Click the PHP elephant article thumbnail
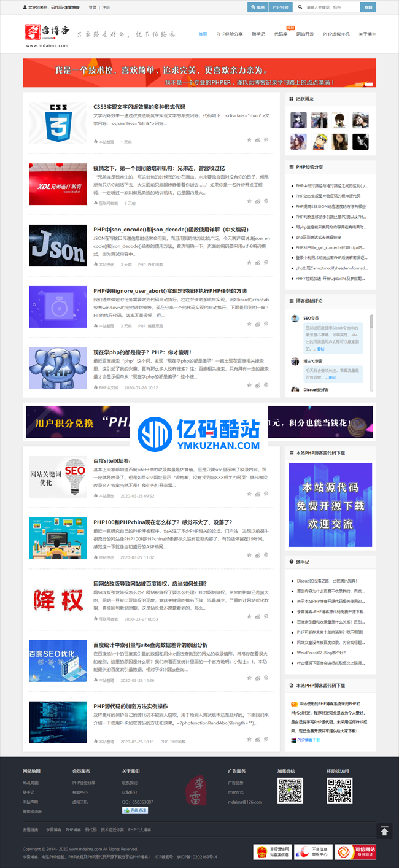 [58, 368]
